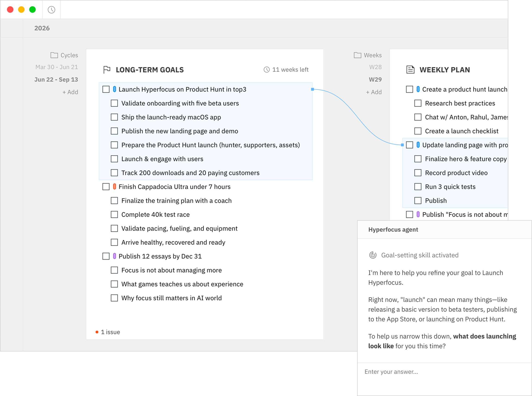Viewport: 532px width, 396px height.
Task: Open the history clock icon in title bar
Action: click(51, 10)
